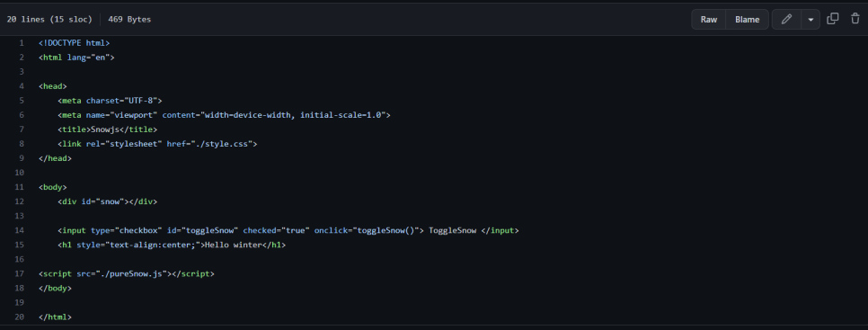Select line number 15
This screenshot has width=868, height=330.
click(x=20, y=245)
